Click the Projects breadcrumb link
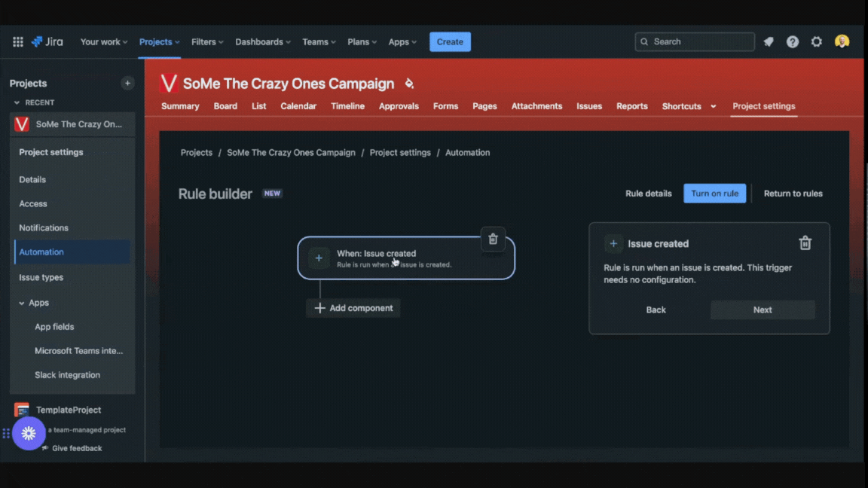868x488 pixels. pos(196,153)
